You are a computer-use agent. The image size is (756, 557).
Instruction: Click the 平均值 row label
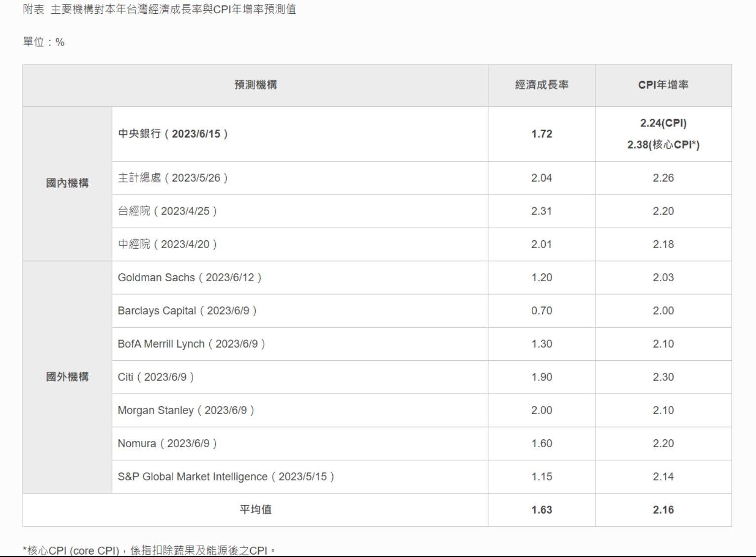tap(255, 510)
